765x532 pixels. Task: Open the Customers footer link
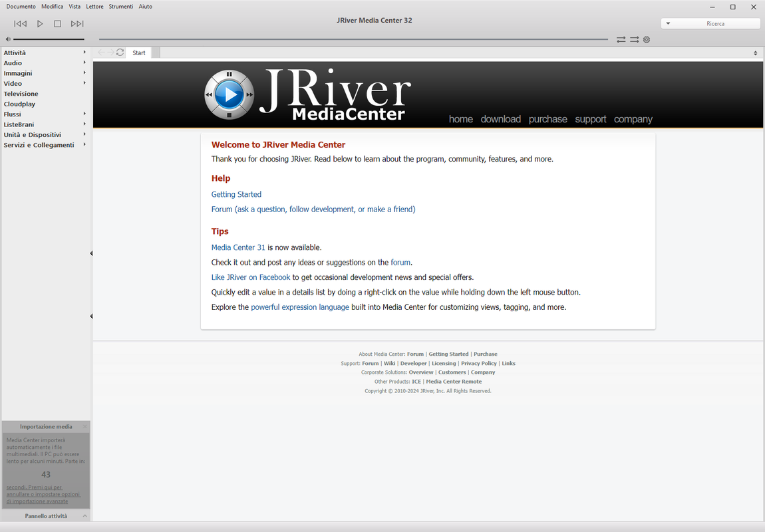click(x=452, y=372)
